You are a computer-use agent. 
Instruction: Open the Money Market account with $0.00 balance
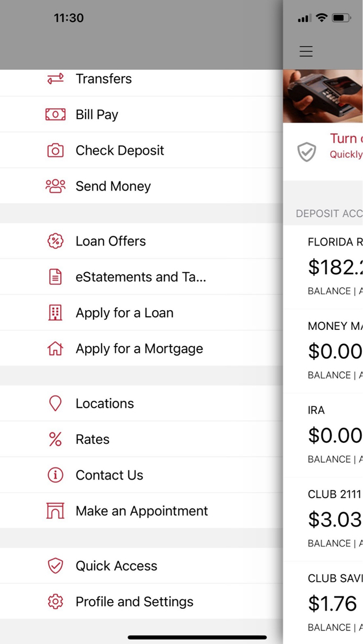323,351
